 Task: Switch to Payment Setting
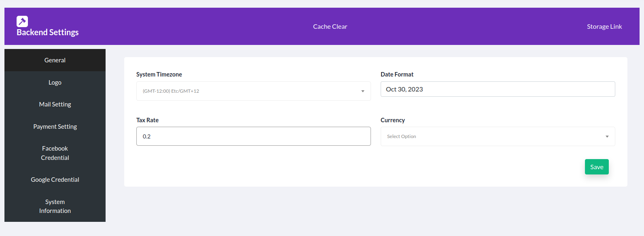pyautogui.click(x=55, y=126)
